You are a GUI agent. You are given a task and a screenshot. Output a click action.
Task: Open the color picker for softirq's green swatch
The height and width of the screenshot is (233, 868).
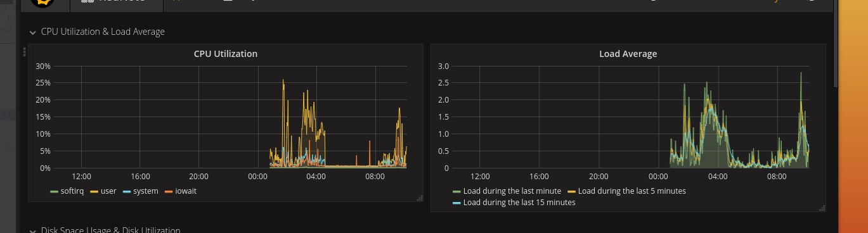click(55, 191)
